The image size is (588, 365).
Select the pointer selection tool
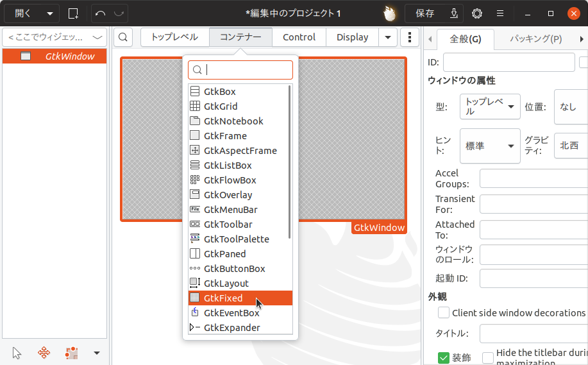[17, 353]
